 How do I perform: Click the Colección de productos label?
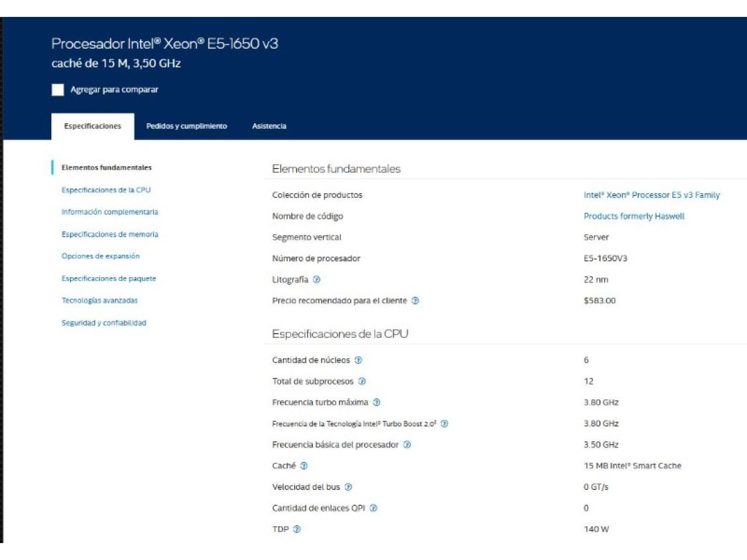pyautogui.click(x=317, y=195)
